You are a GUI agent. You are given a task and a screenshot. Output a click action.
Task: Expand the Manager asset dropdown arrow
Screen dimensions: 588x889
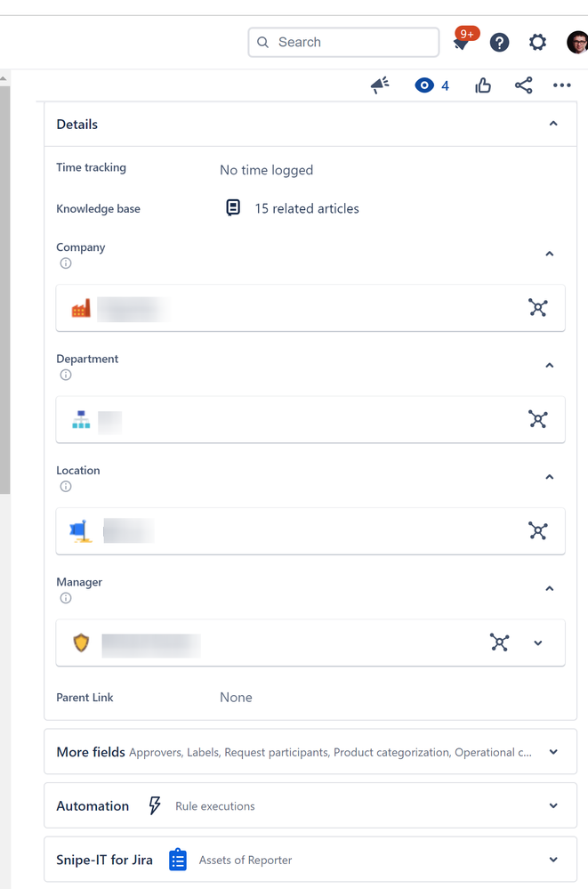[538, 643]
